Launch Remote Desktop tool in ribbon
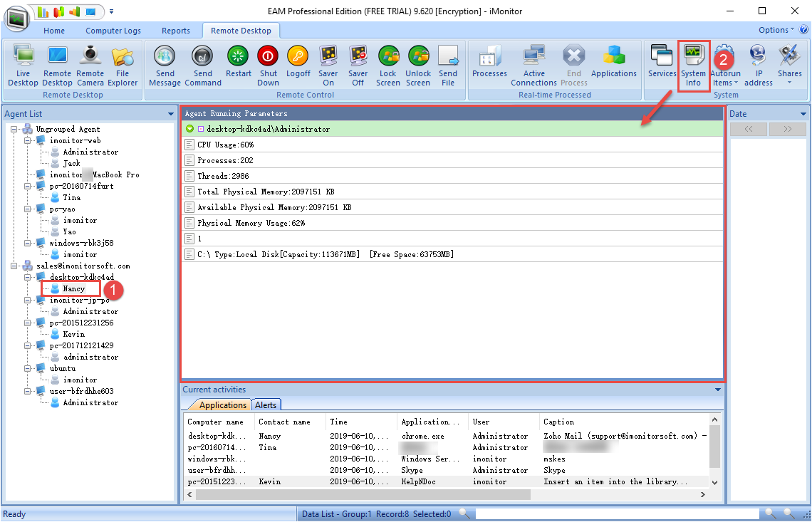 [x=57, y=66]
